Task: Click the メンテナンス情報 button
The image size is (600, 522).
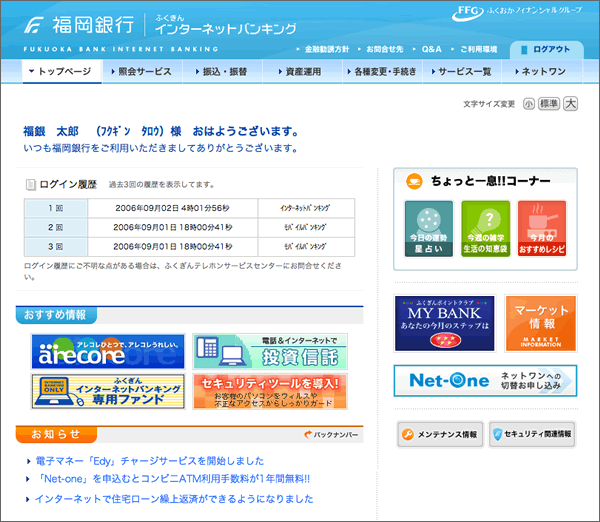Action: 440,434
